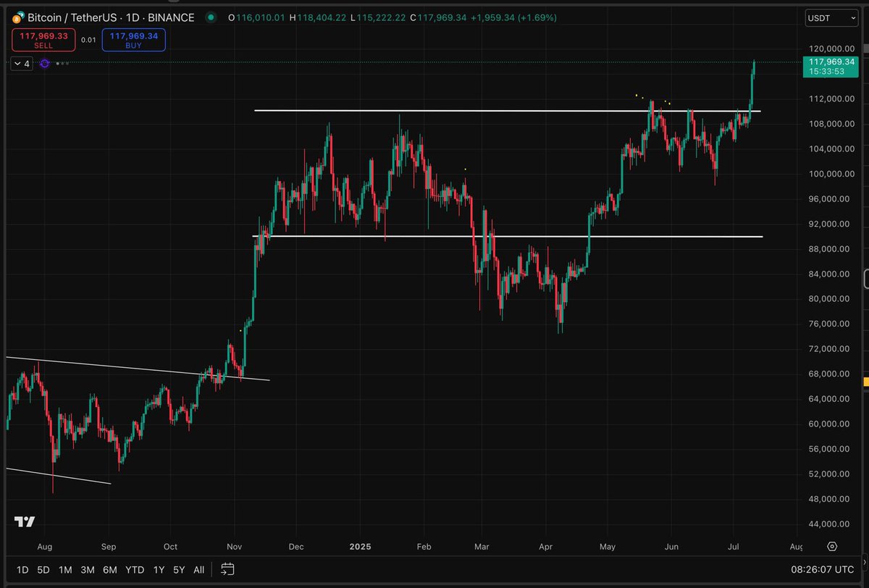Click the red SELL 117,969.33 button
Image resolution: width=869 pixels, height=588 pixels.
(x=43, y=40)
